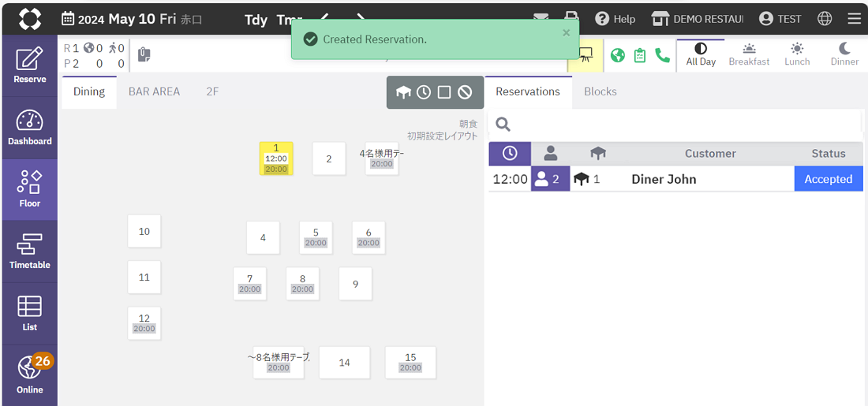This screenshot has height=406, width=868.
Task: Open the List view in sidebar
Action: point(29,313)
